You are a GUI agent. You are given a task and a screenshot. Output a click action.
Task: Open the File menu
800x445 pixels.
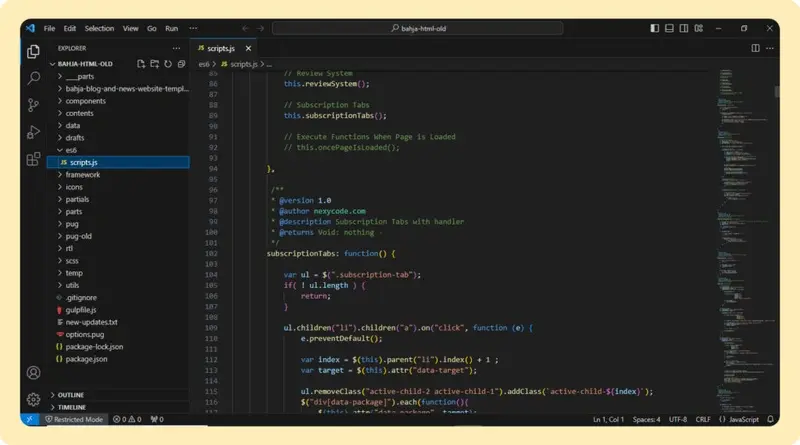point(49,28)
